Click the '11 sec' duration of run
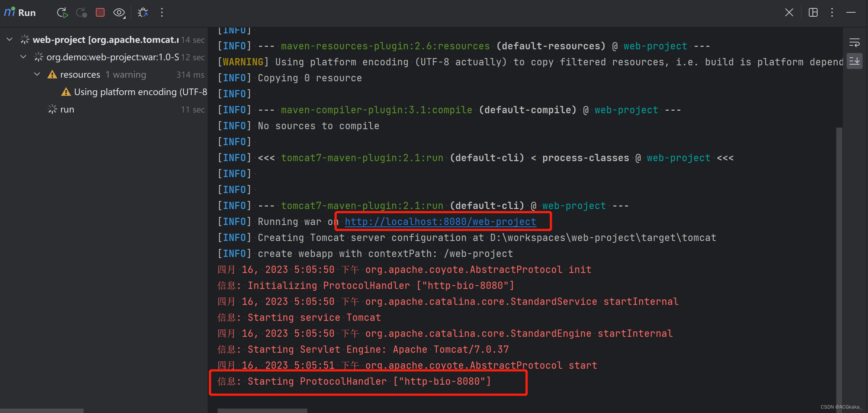This screenshot has width=868, height=413. pos(193,109)
